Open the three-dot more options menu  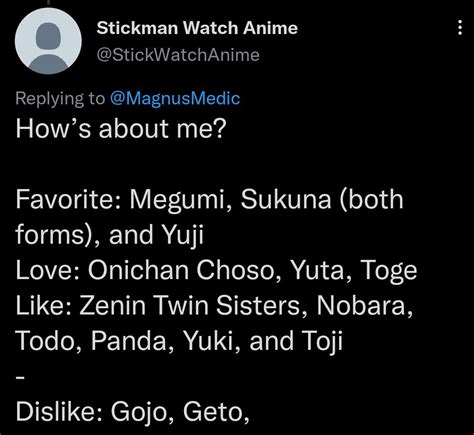(460, 28)
